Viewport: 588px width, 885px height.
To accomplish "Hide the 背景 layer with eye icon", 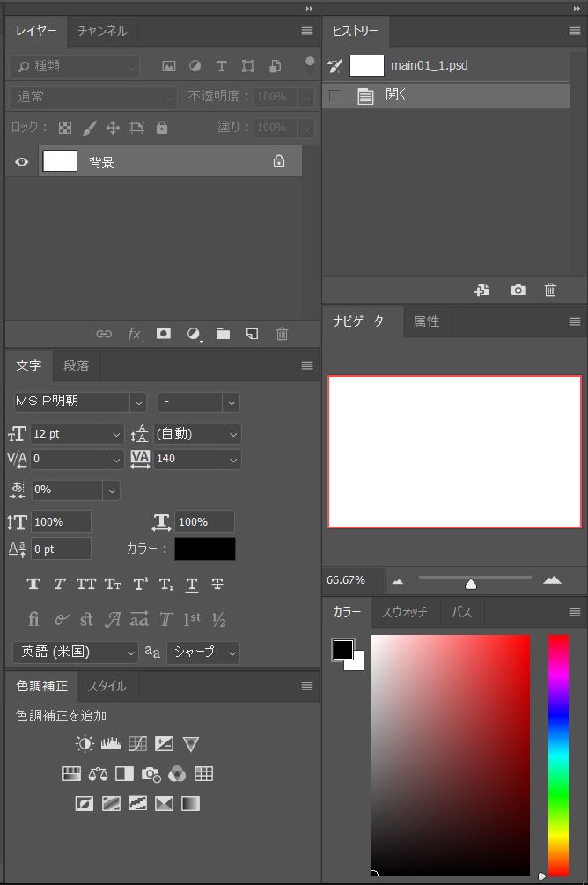I will pyautogui.click(x=22, y=162).
